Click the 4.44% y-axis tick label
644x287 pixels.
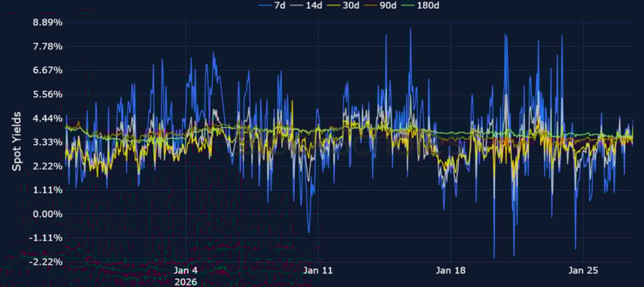pyautogui.click(x=47, y=118)
